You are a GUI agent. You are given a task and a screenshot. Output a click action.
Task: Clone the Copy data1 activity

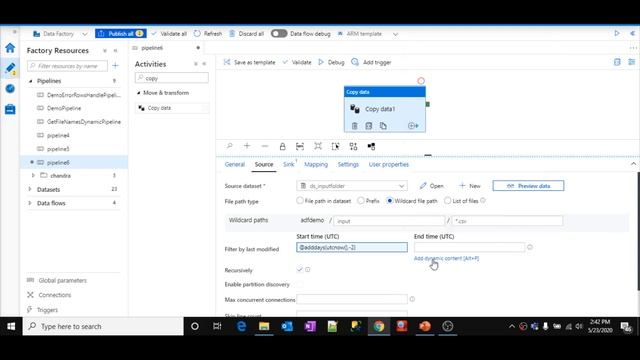(x=383, y=126)
